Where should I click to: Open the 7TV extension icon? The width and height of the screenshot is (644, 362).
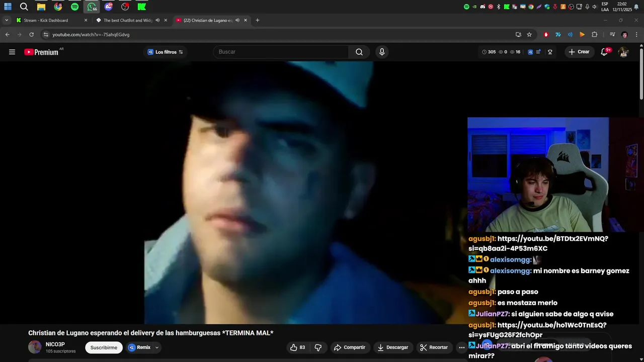558,34
